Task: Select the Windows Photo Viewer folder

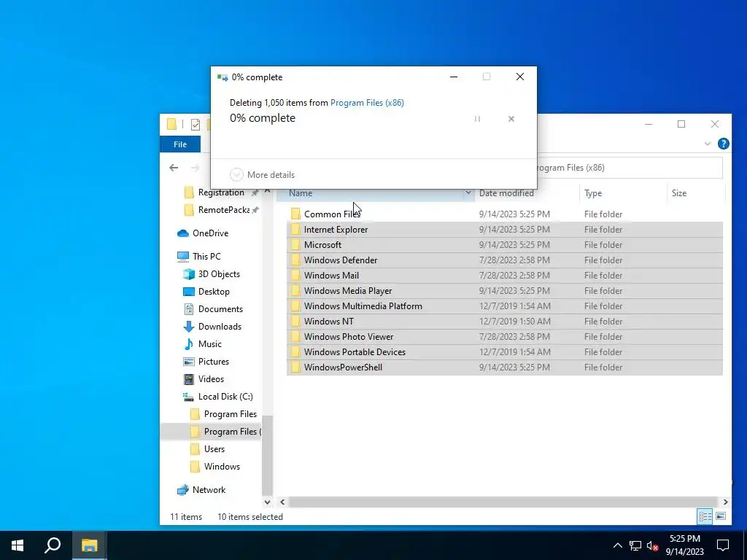Action: pyautogui.click(x=505, y=337)
